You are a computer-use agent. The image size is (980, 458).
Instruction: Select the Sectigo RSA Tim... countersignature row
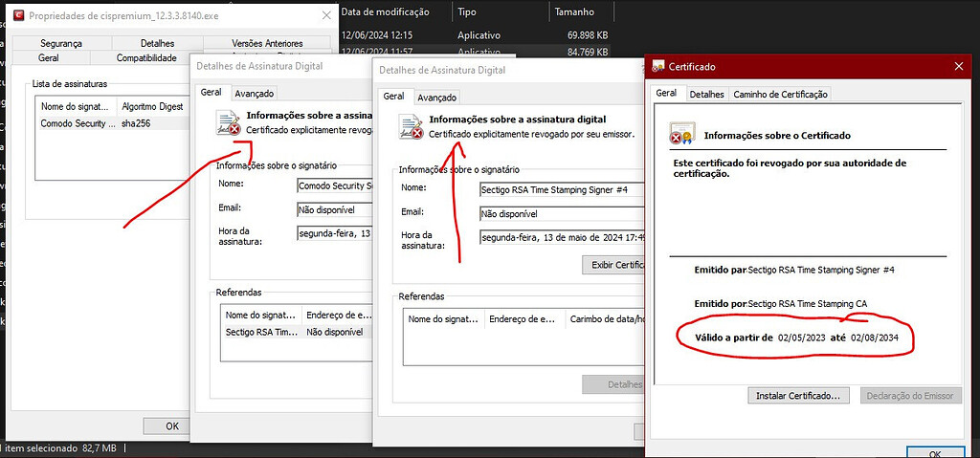tap(261, 332)
